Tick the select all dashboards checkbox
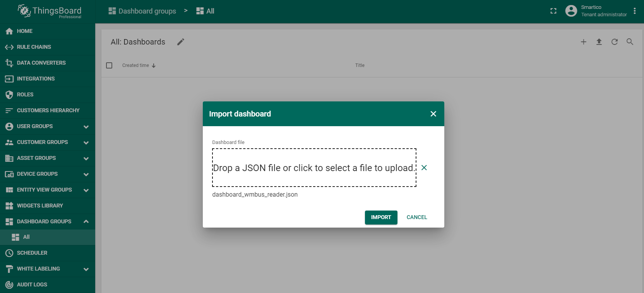Viewport: 644px width, 293px height. [109, 65]
